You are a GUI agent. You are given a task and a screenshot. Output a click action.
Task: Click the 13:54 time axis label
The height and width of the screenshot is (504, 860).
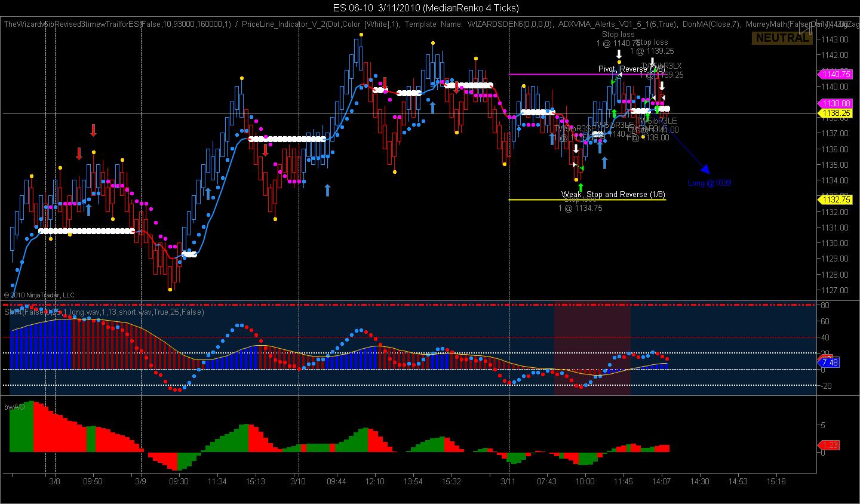pos(413,481)
